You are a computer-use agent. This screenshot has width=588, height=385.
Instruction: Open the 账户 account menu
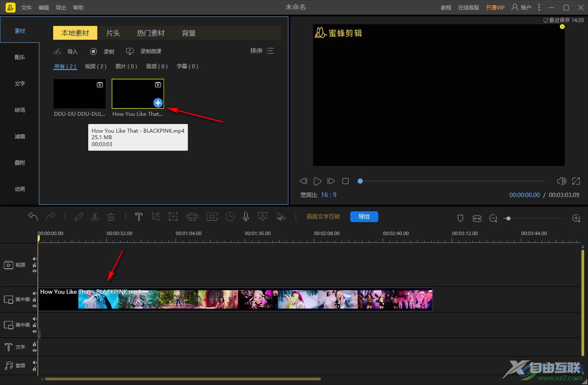pyautogui.click(x=521, y=7)
